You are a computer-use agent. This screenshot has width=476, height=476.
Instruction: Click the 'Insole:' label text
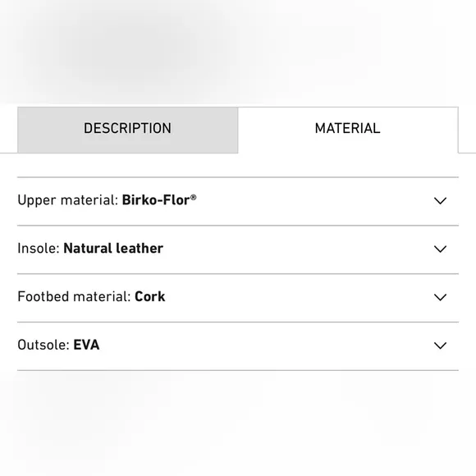click(x=39, y=249)
